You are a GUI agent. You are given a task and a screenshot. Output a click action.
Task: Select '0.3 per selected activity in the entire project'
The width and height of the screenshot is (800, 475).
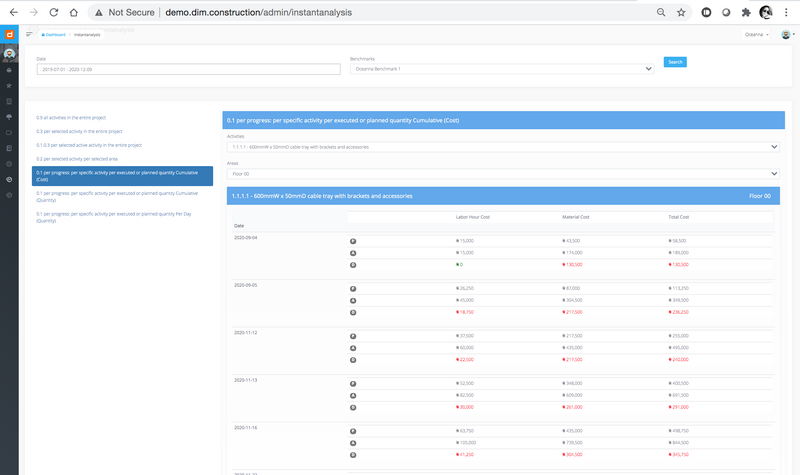coord(79,132)
